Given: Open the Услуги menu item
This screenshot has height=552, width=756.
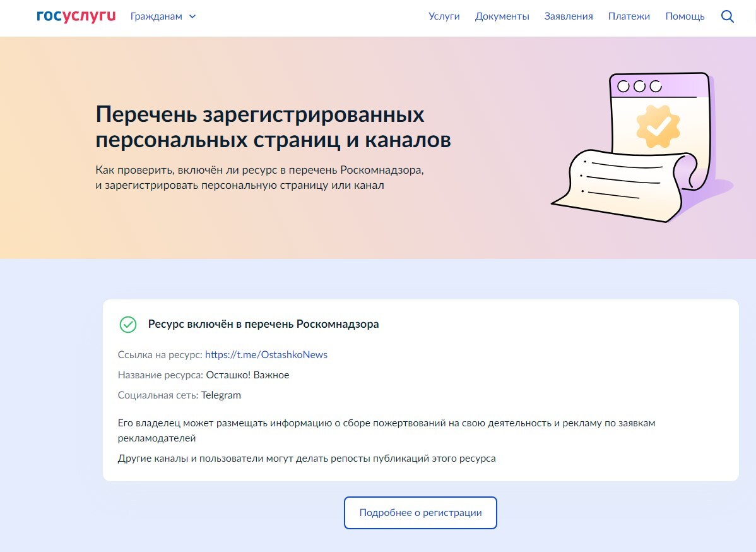Looking at the screenshot, I should pyautogui.click(x=444, y=16).
